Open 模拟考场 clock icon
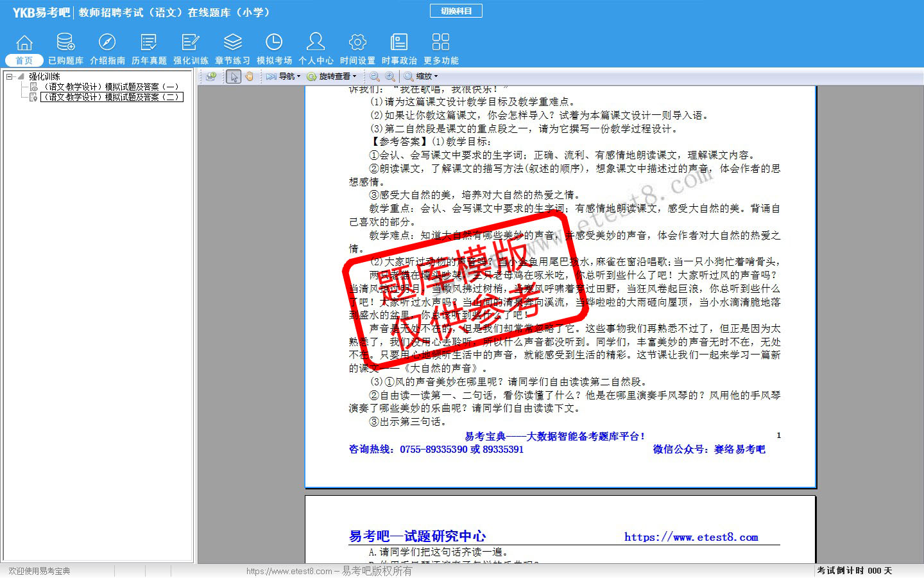924x578 pixels. pyautogui.click(x=274, y=43)
